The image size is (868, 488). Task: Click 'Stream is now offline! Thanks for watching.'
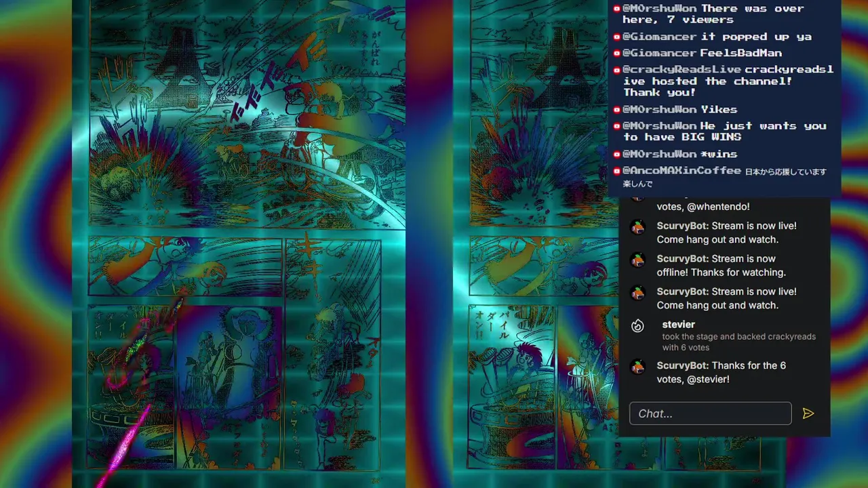pos(722,266)
